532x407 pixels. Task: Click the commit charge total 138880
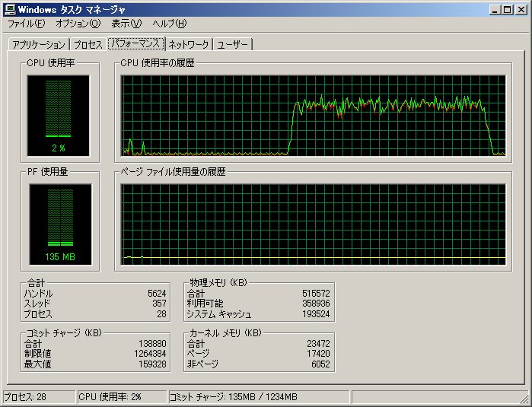[152, 344]
